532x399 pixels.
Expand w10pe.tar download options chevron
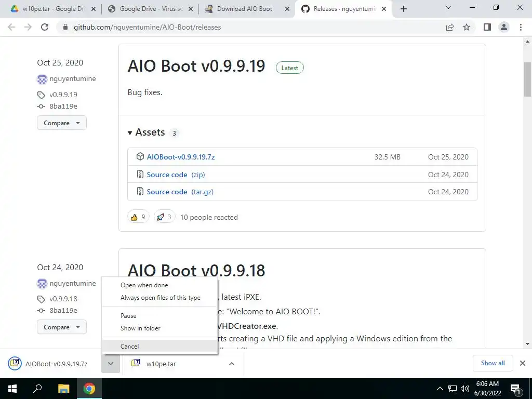(x=232, y=364)
